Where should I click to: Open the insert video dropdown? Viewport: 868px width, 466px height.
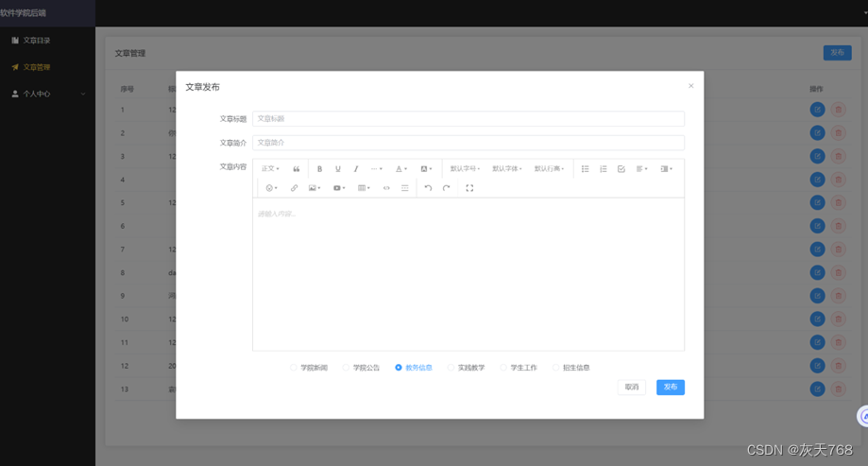[339, 188]
